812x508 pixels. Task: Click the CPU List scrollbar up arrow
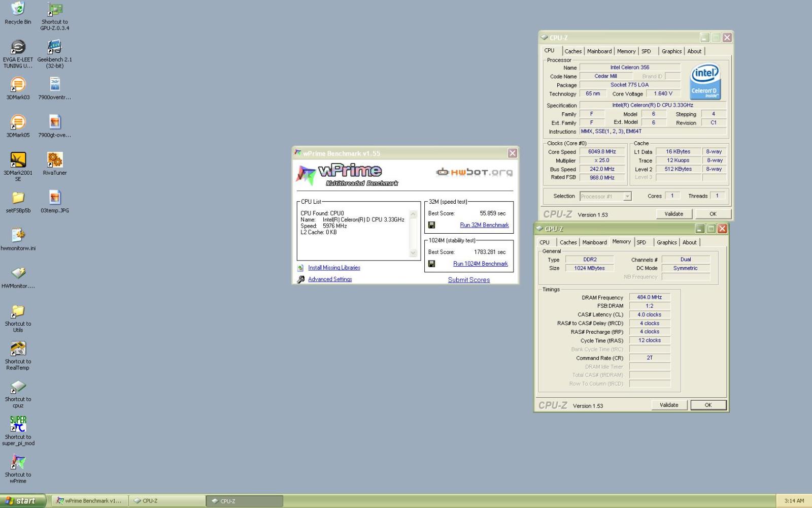coord(413,214)
